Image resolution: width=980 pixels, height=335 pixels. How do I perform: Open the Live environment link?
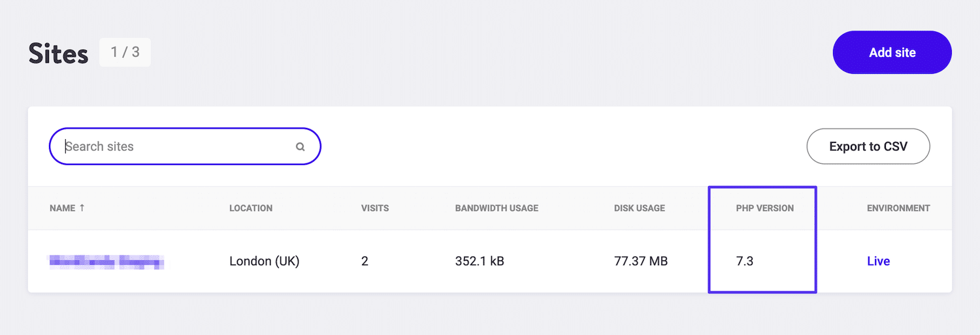878,261
